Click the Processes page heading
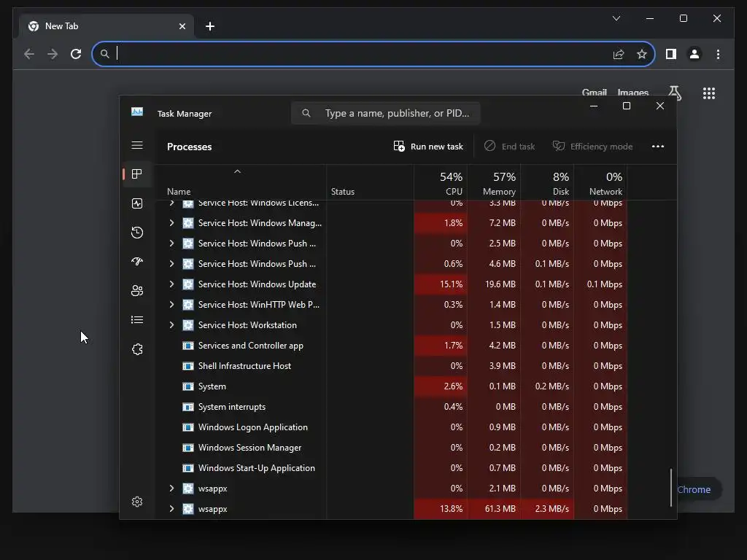Image resolution: width=747 pixels, height=560 pixels. [x=189, y=147]
